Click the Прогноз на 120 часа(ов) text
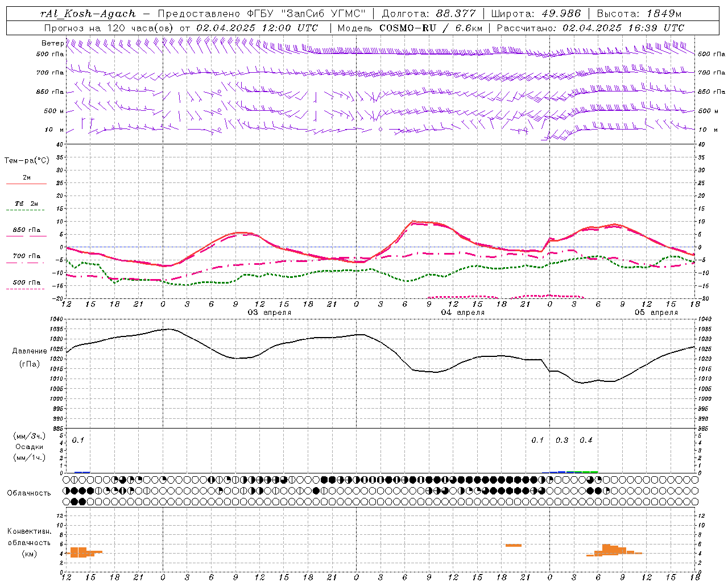The height and width of the screenshot is (582, 728). coord(109,28)
